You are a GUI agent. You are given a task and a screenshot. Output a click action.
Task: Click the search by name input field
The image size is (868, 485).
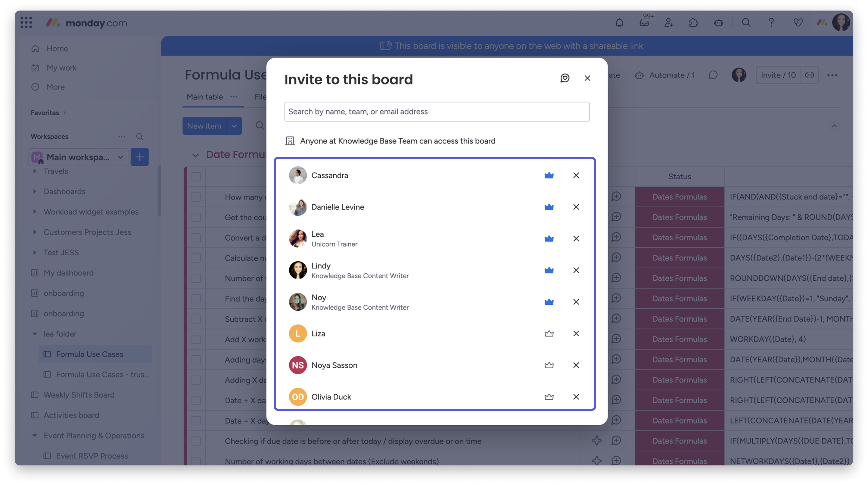[437, 112]
